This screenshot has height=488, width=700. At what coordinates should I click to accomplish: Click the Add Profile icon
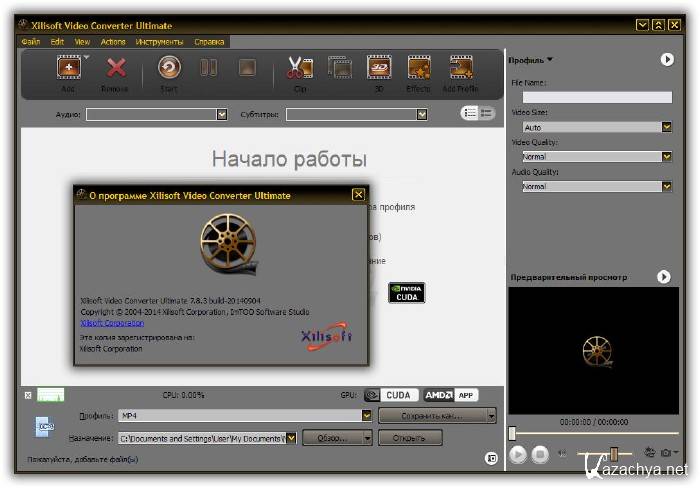pos(460,68)
